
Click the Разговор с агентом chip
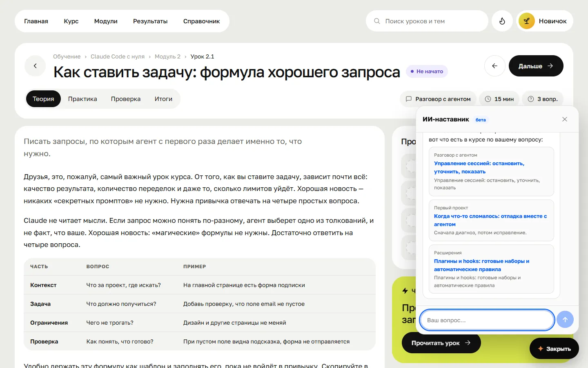pyautogui.click(x=438, y=99)
